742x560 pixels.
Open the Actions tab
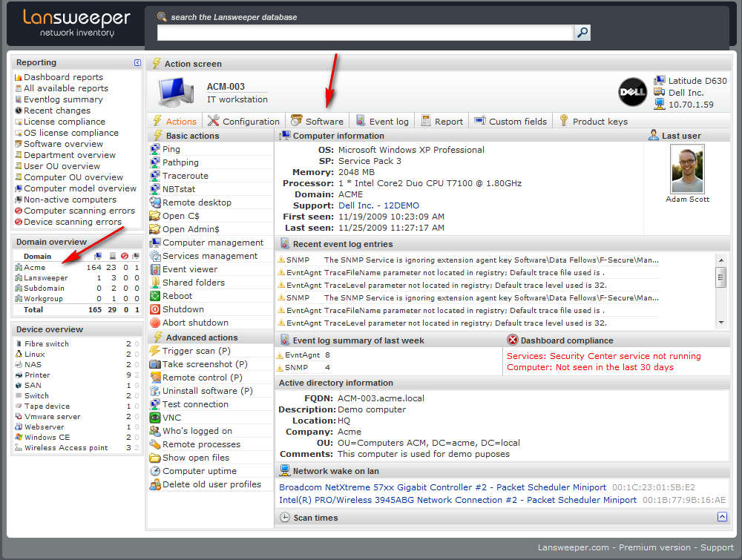coord(174,121)
